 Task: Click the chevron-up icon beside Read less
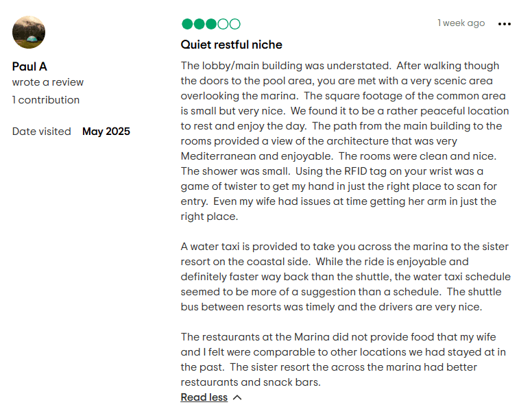pyautogui.click(x=237, y=397)
